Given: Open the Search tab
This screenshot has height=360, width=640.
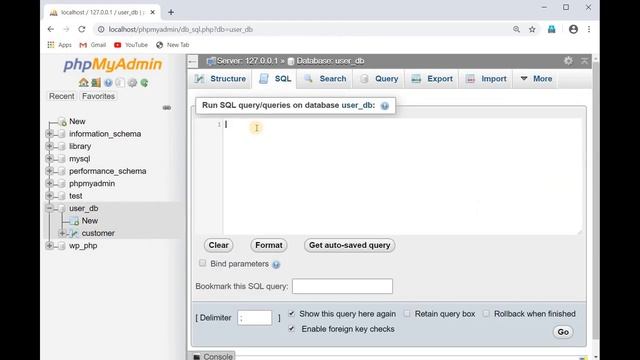Looking at the screenshot, I should click(325, 79).
